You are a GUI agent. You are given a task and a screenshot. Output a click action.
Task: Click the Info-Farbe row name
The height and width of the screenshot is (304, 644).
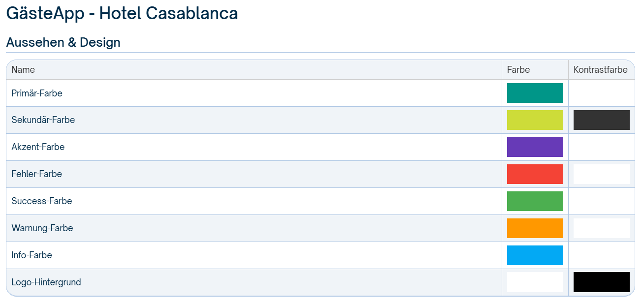32,255
